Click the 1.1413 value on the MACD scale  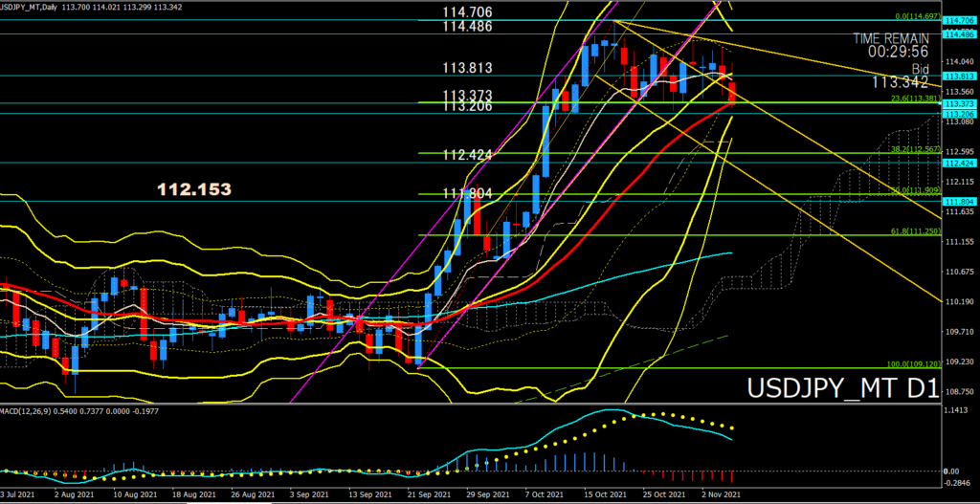tap(958, 410)
